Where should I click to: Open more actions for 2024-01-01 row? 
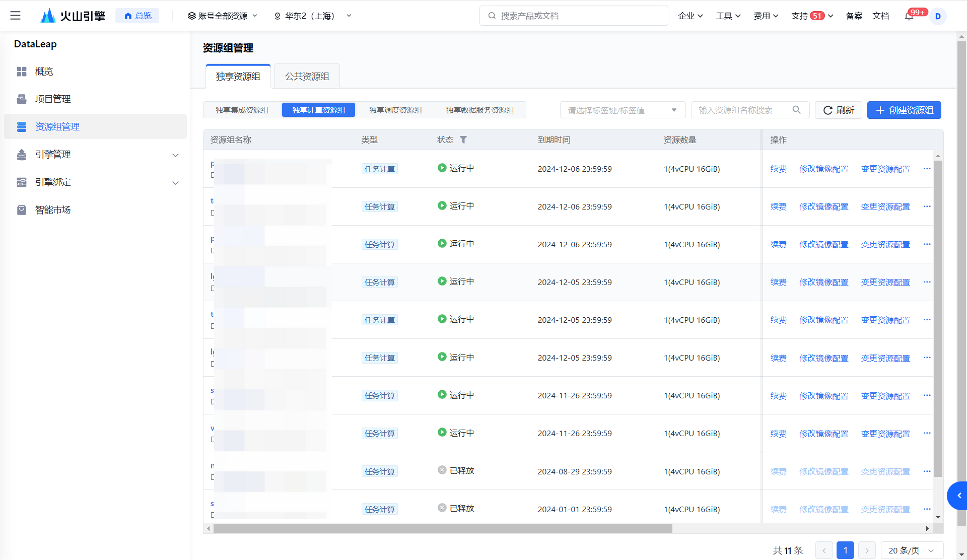[927, 509]
